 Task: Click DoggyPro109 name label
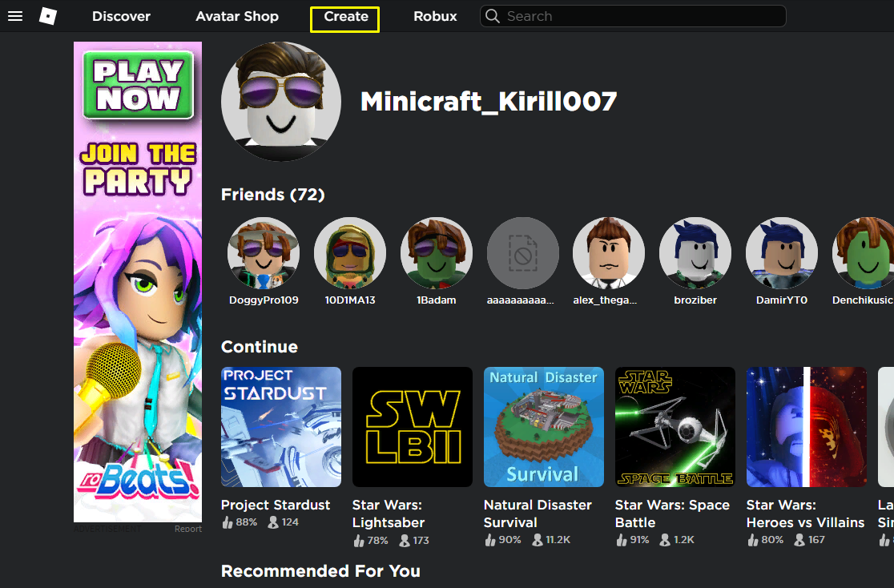click(x=264, y=300)
